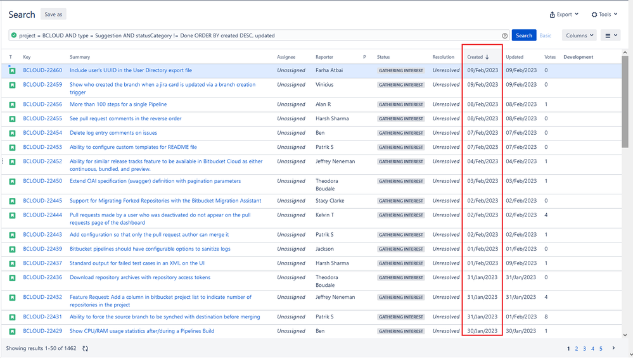Click suggestion type icon for BCLOUD-22432
This screenshot has height=364, width=633.
(12, 298)
